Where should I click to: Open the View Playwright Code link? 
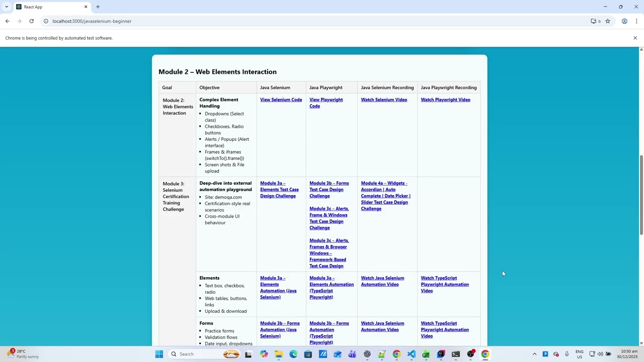(326, 103)
